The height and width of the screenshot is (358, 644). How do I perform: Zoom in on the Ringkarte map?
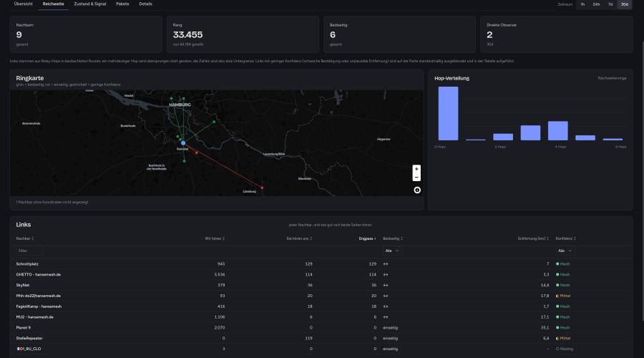coord(416,169)
